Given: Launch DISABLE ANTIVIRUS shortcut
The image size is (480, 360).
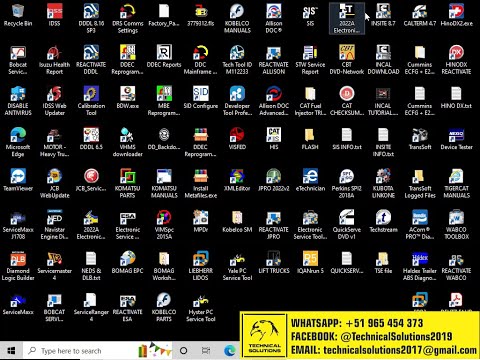Looking at the screenshot, I should [18, 101].
